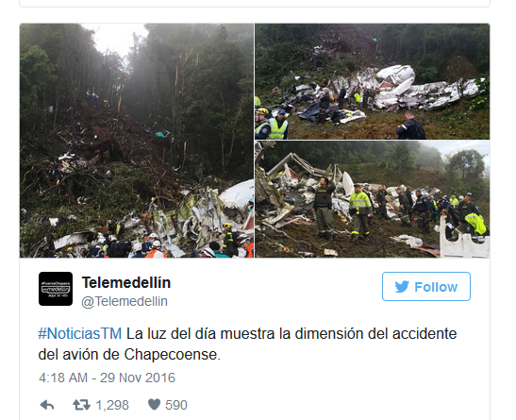Open the Telemedellín display name link
This screenshot has height=420, width=516.
pos(126,283)
